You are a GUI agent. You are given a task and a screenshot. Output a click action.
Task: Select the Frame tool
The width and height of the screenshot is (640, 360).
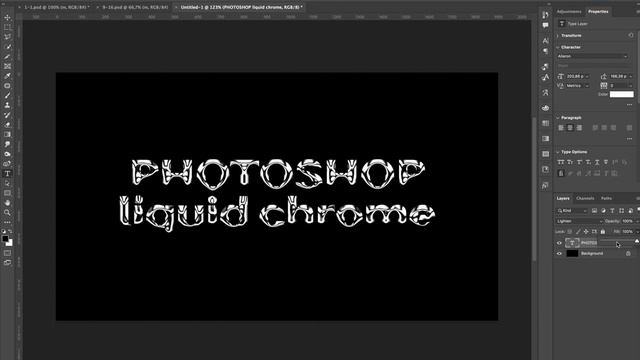pos(7,66)
